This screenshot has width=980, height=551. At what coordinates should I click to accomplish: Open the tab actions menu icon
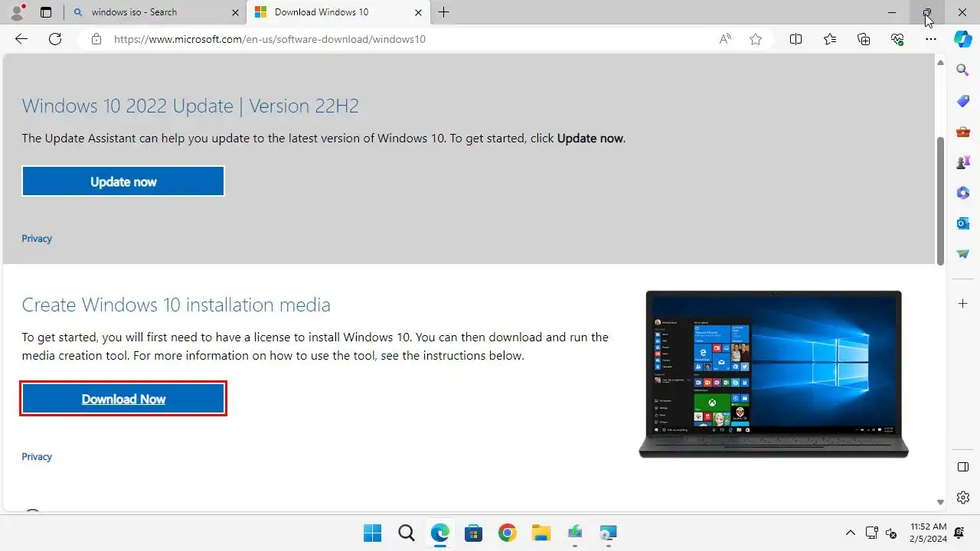(46, 12)
